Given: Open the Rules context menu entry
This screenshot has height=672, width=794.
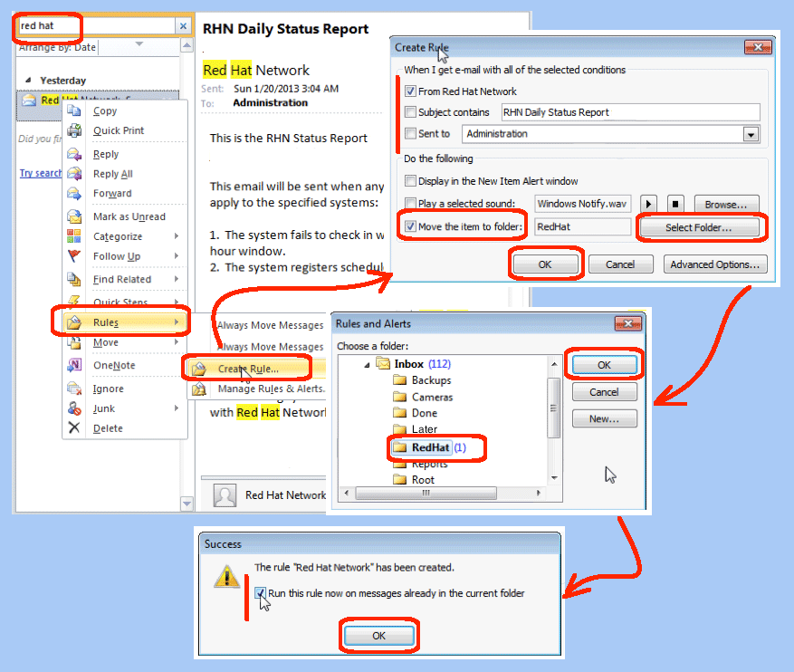Looking at the screenshot, I should [x=125, y=322].
